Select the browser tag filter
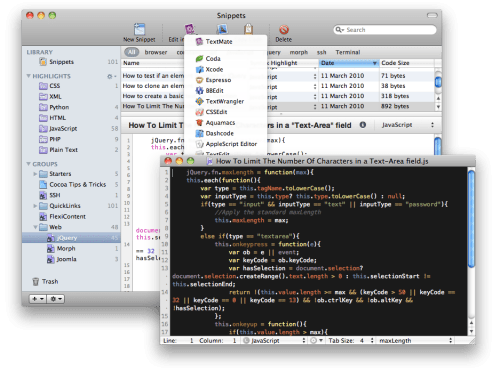Image resolution: width=500 pixels, height=371 pixels. [156, 52]
